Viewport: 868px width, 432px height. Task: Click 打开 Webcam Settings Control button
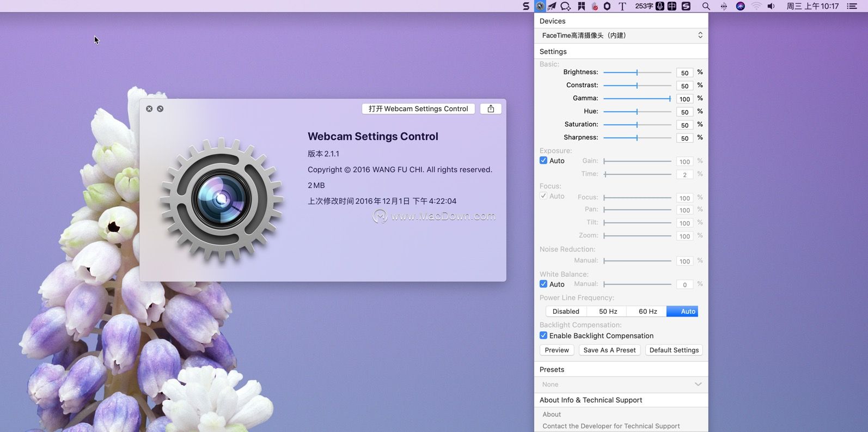(x=418, y=109)
